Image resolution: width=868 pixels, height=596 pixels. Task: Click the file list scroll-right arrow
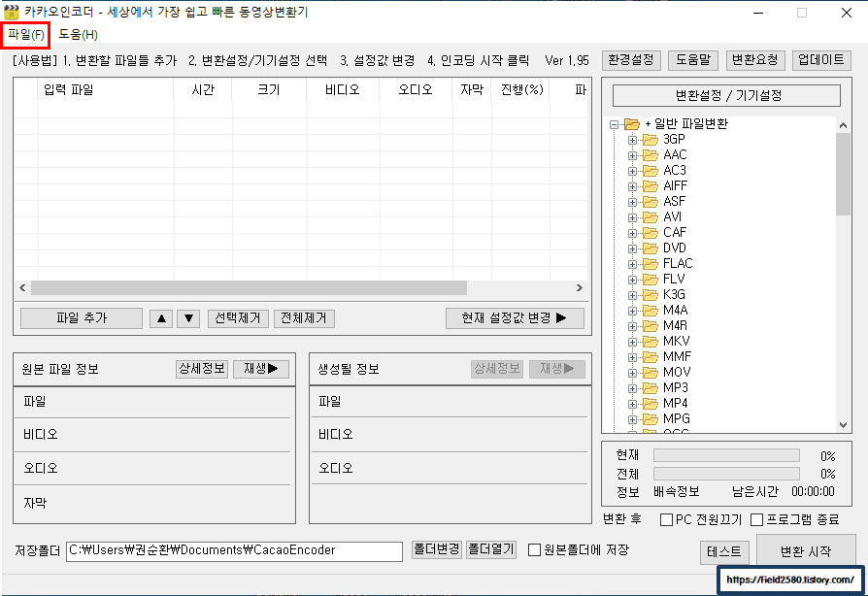point(579,287)
